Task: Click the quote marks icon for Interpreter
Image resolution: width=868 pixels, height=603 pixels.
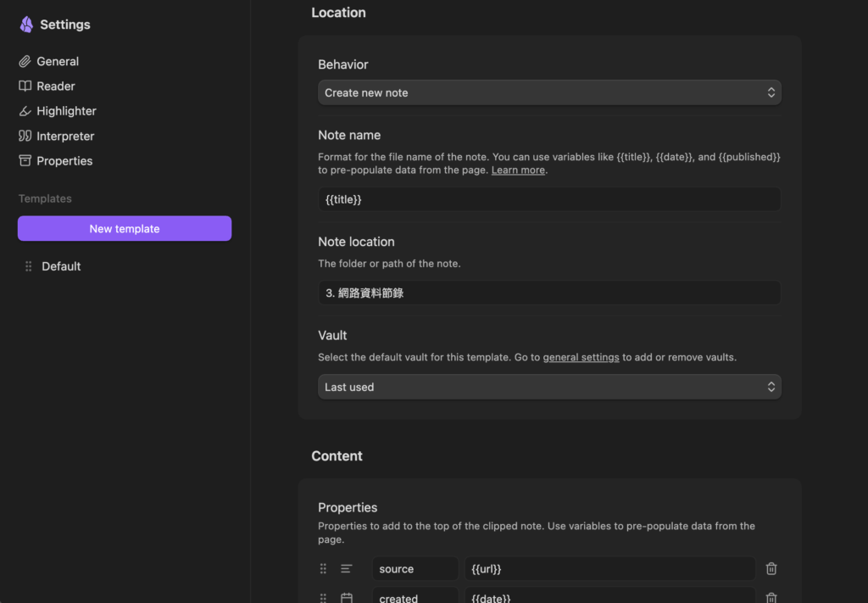Action: tap(25, 136)
